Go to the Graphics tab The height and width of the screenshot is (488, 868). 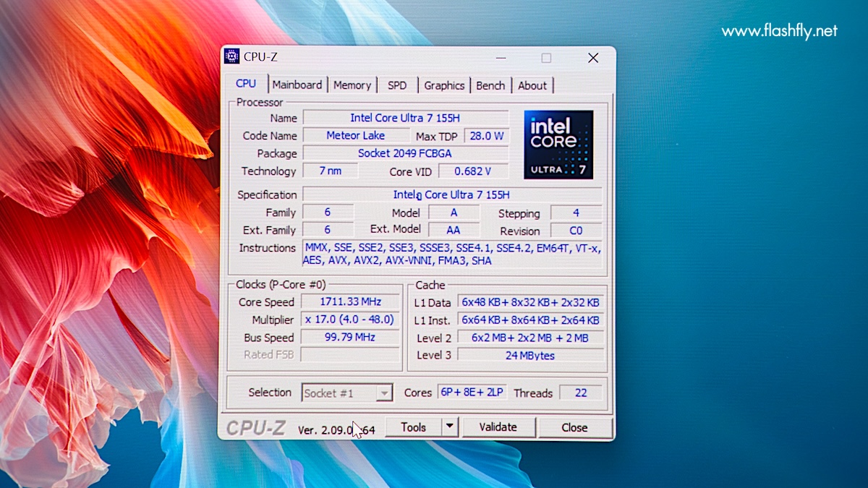[x=443, y=85]
